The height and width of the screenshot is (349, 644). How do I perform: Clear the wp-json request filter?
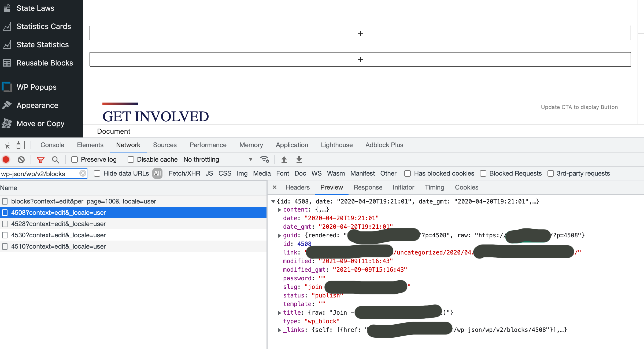click(x=83, y=173)
